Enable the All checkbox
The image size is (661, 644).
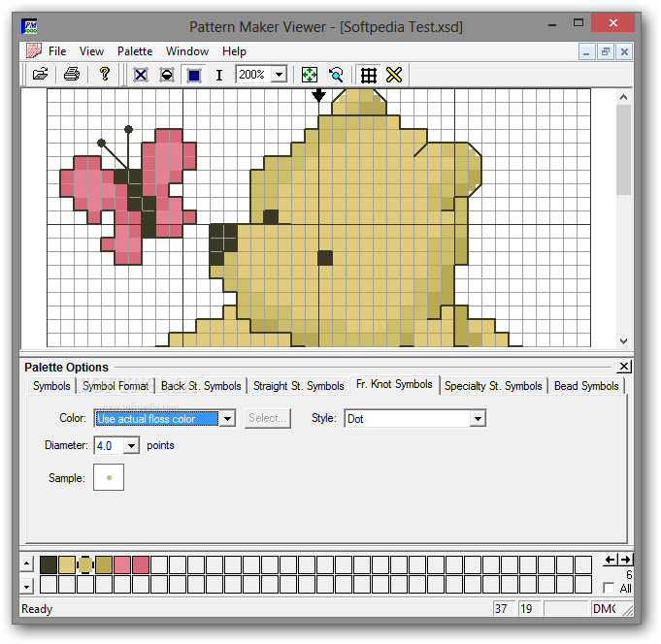[x=609, y=588]
